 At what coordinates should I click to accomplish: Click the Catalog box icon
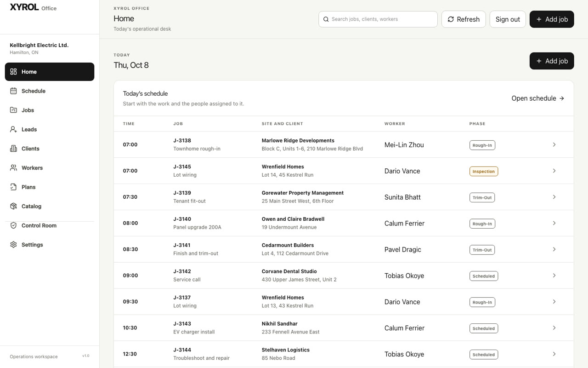point(13,207)
